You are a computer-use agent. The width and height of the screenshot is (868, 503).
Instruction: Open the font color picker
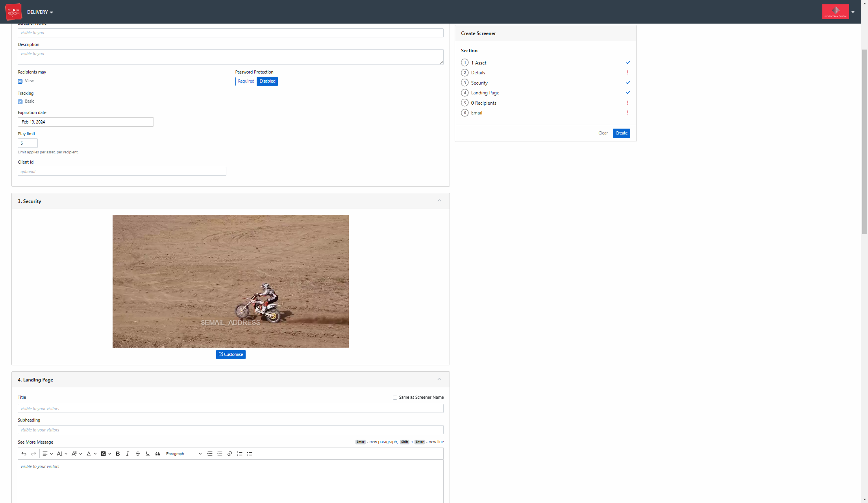(x=91, y=453)
